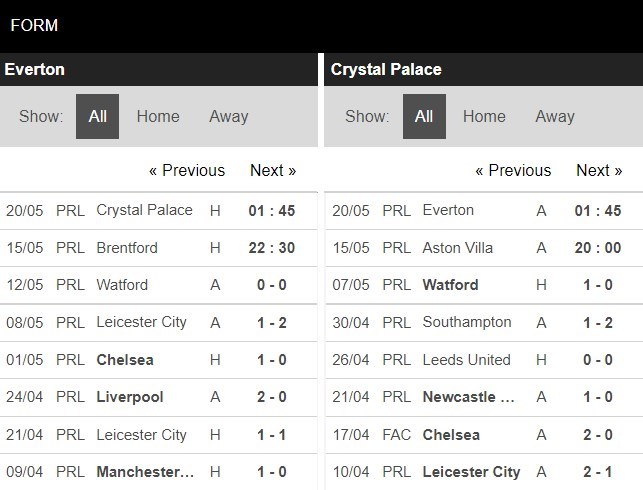Load Next Crystal Palace matches

point(599,170)
